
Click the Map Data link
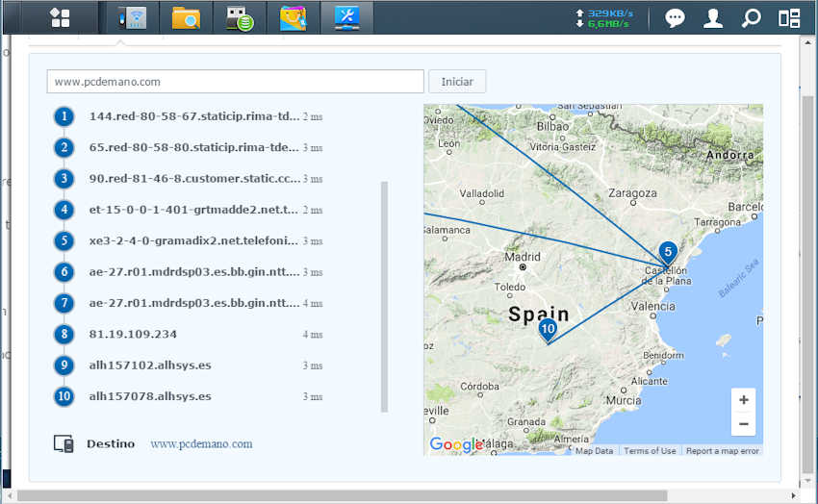(x=594, y=451)
